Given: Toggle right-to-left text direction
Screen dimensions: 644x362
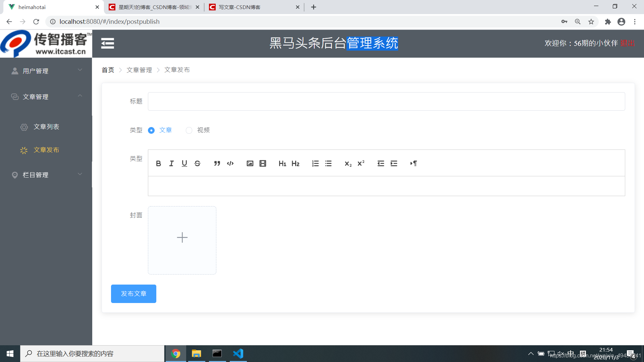Looking at the screenshot, I should (x=414, y=163).
